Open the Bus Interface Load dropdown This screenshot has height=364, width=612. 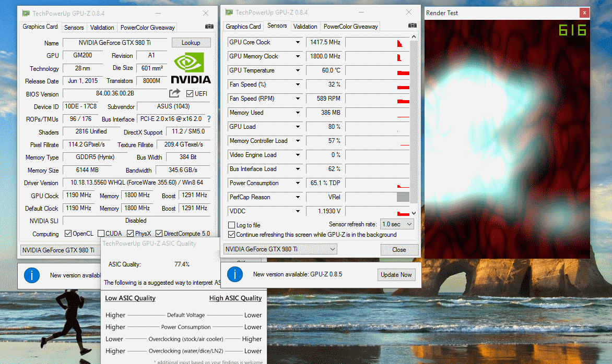298,169
